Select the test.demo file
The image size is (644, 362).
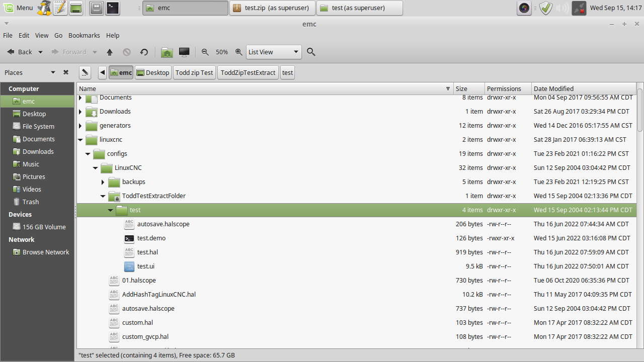pos(356,238)
